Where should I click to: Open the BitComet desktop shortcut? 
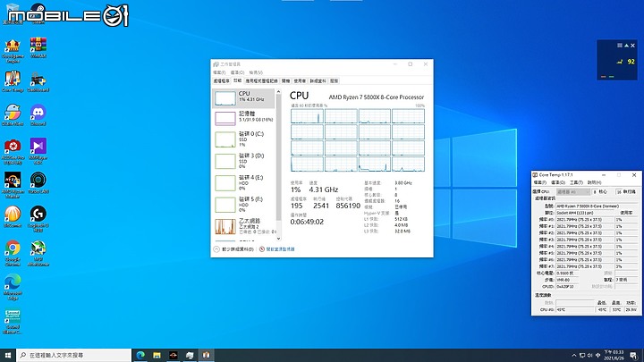point(13,216)
